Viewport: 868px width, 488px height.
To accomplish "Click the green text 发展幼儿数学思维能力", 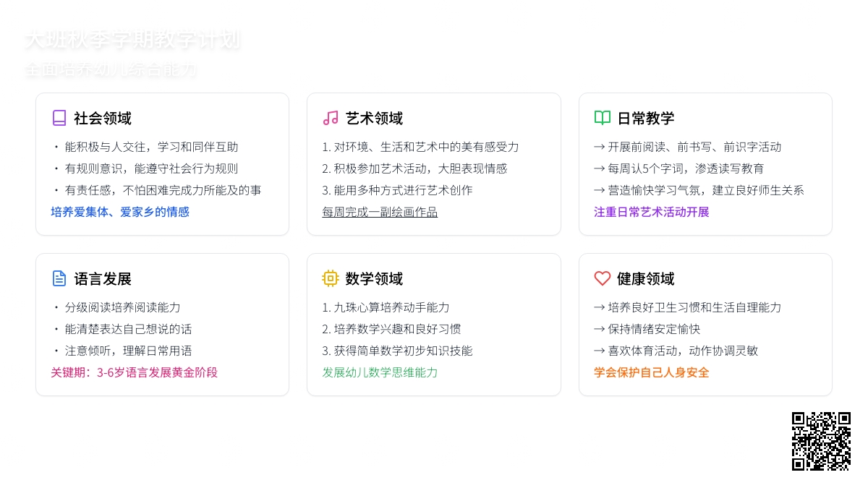I will 380,372.
